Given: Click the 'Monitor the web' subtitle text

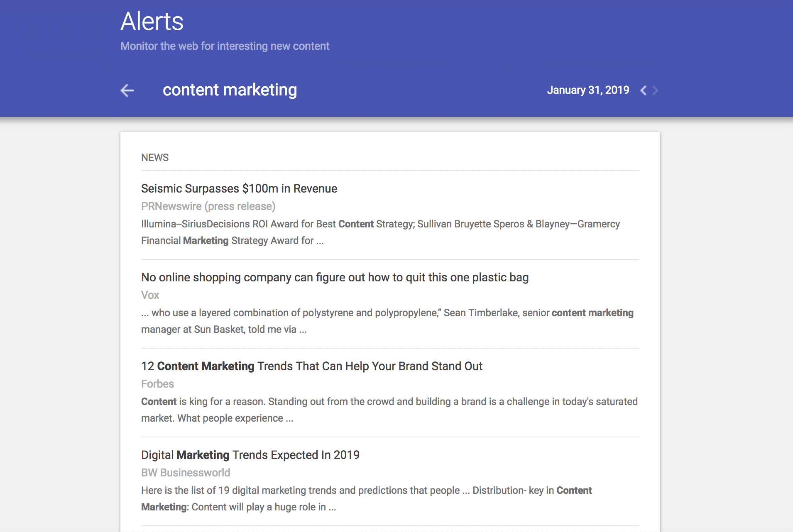Looking at the screenshot, I should point(225,46).
